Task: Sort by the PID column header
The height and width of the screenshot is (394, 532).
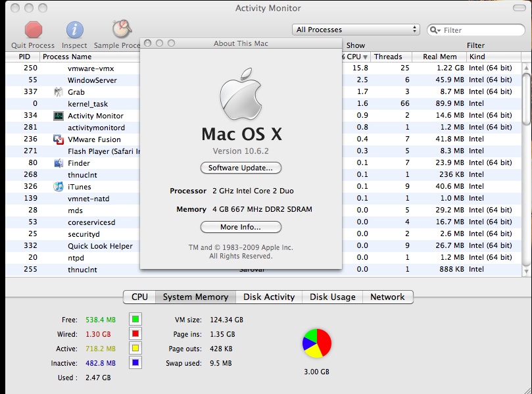Action: [x=23, y=57]
